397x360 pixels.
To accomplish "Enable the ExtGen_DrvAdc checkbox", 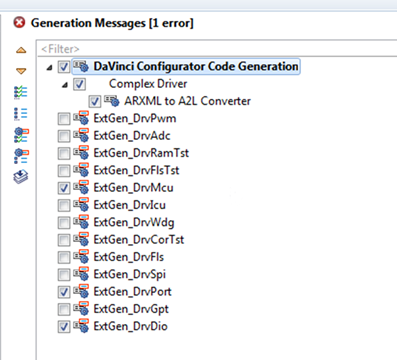I will pyautogui.click(x=64, y=136).
